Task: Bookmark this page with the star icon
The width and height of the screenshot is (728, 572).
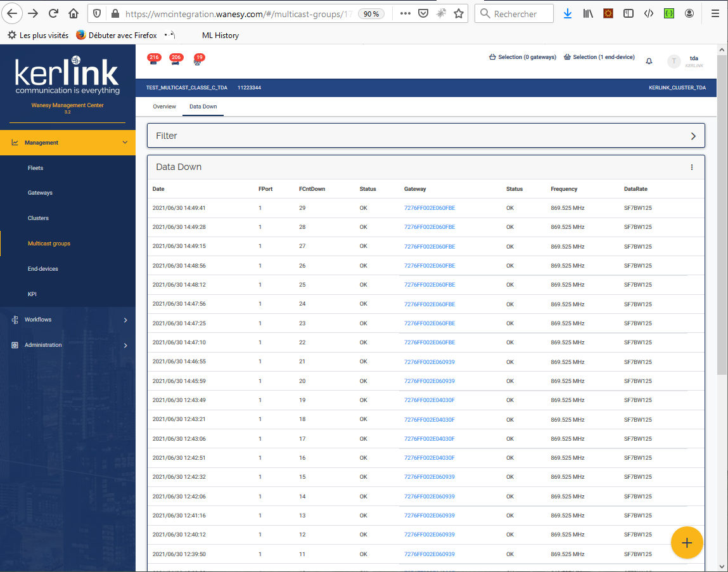Action: [x=459, y=13]
